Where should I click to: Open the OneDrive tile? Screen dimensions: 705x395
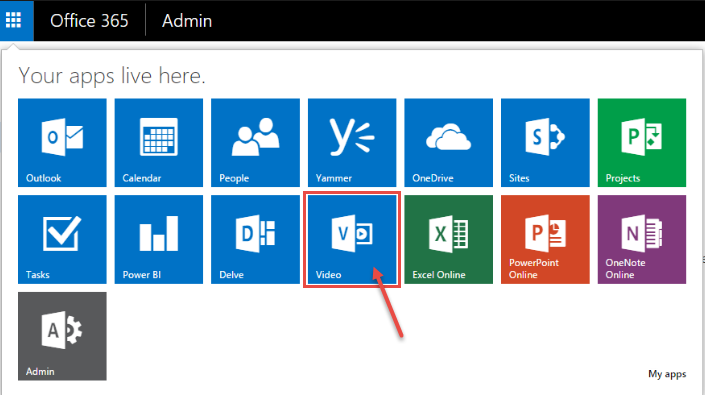click(448, 142)
